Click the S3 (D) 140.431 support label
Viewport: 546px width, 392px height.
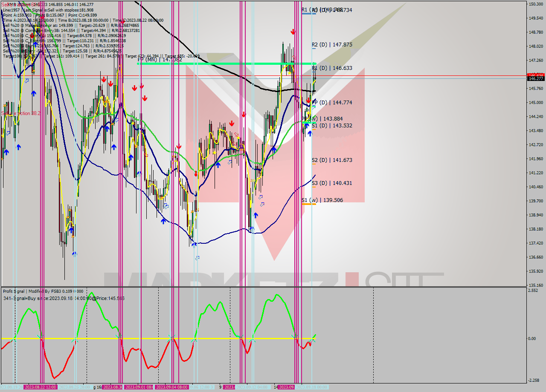[x=332, y=183]
